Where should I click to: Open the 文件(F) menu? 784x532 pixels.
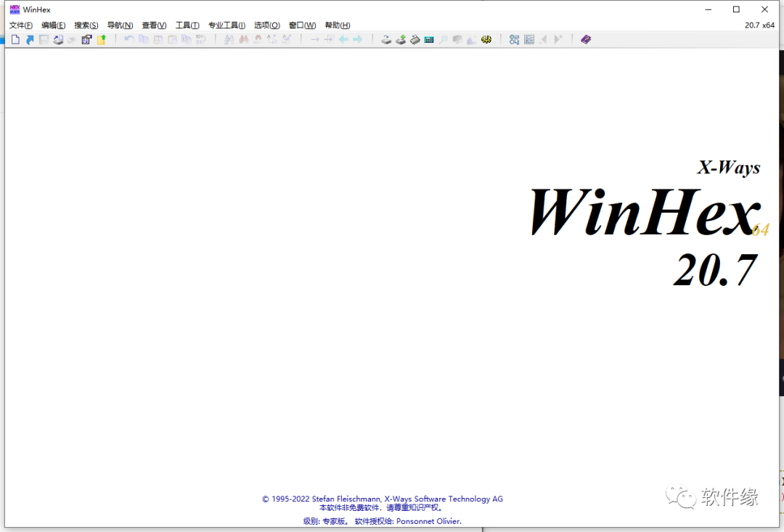click(x=20, y=25)
